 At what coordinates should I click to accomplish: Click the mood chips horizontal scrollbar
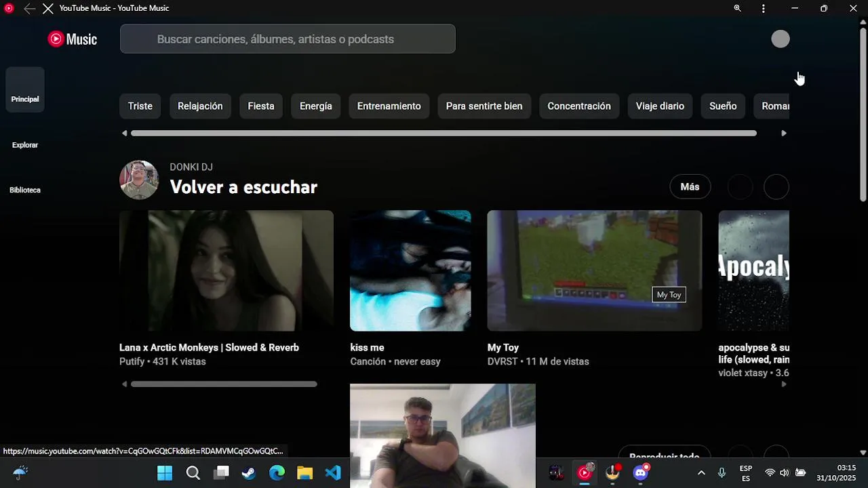pyautogui.click(x=443, y=134)
